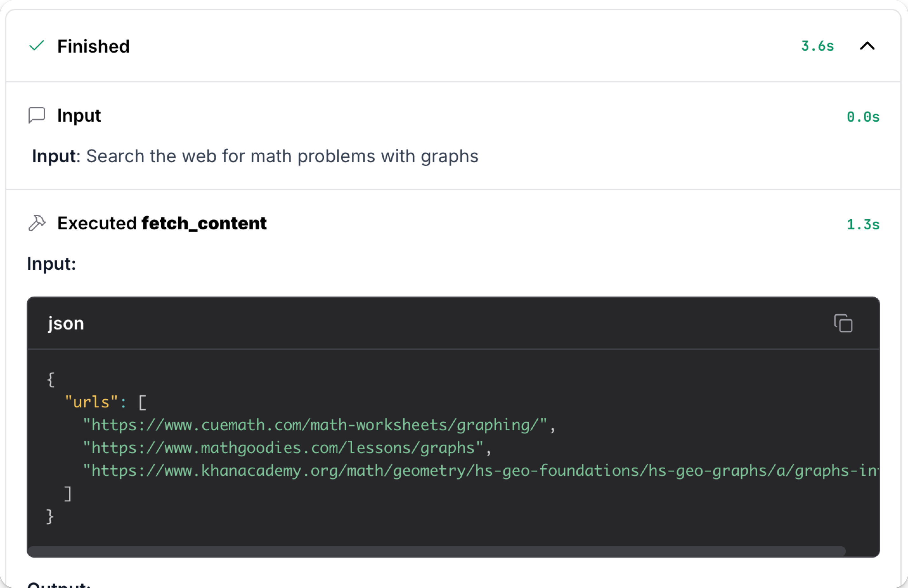Click the Input: label above the code block
This screenshot has width=908, height=588.
click(51, 264)
